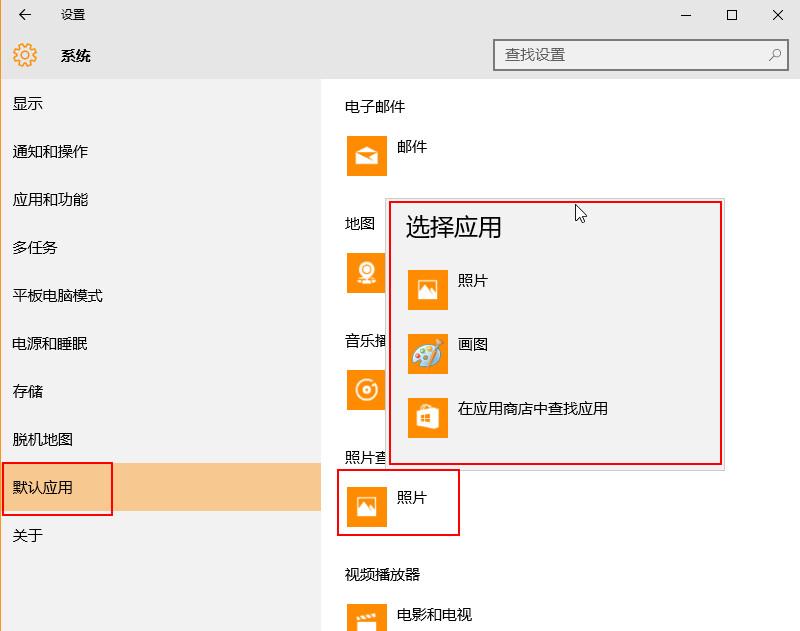Image resolution: width=800 pixels, height=631 pixels.
Task: Click the orange 地图 app icon
Action: [x=366, y=273]
